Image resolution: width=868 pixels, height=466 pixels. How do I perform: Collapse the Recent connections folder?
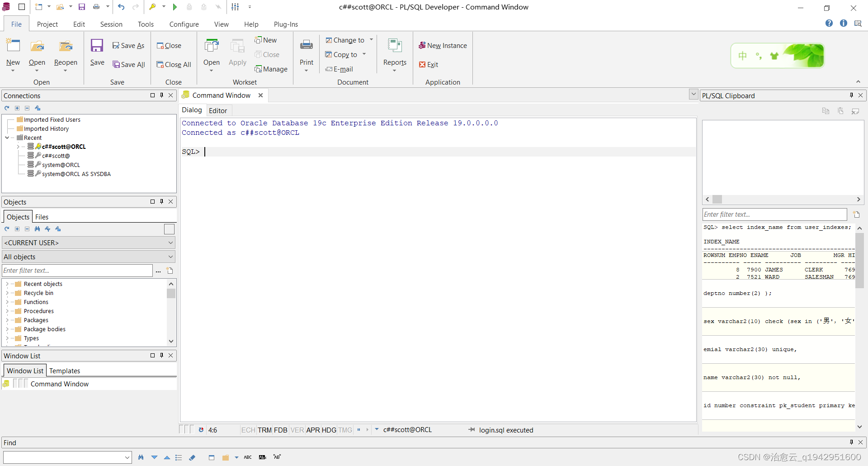point(7,138)
